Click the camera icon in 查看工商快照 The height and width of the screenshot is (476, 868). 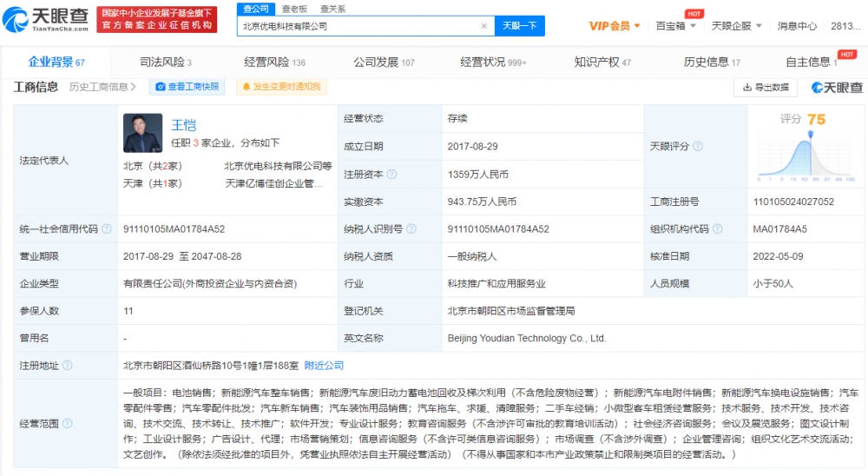[160, 87]
